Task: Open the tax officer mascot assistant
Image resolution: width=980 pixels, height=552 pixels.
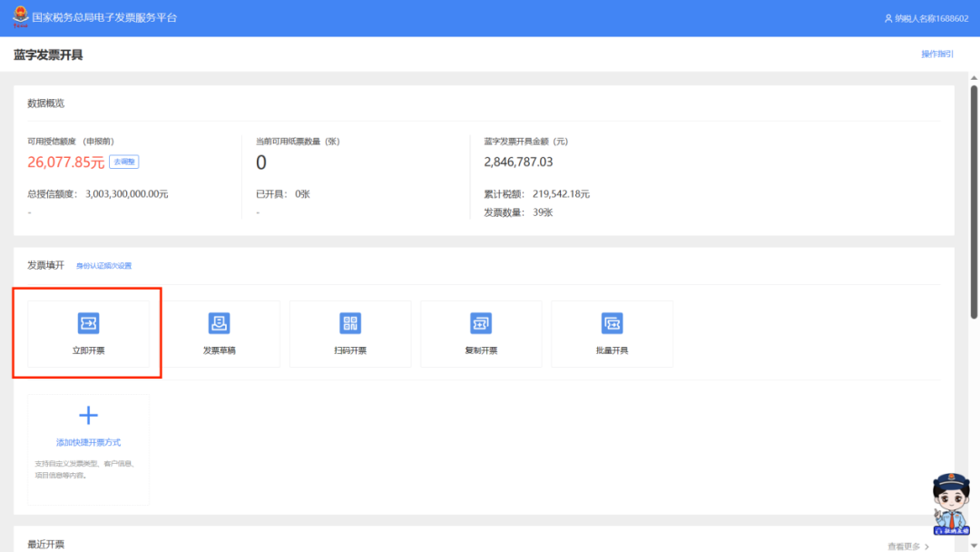Action: [x=951, y=505]
